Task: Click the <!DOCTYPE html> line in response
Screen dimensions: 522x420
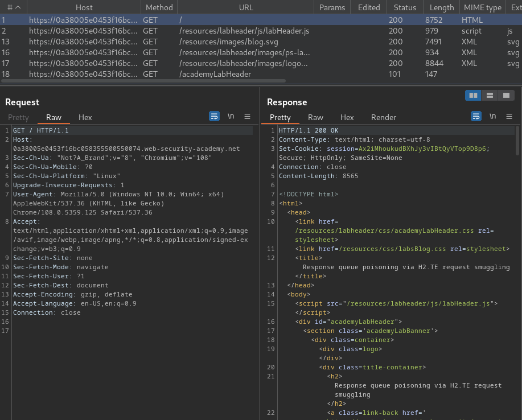Action: pos(309,194)
